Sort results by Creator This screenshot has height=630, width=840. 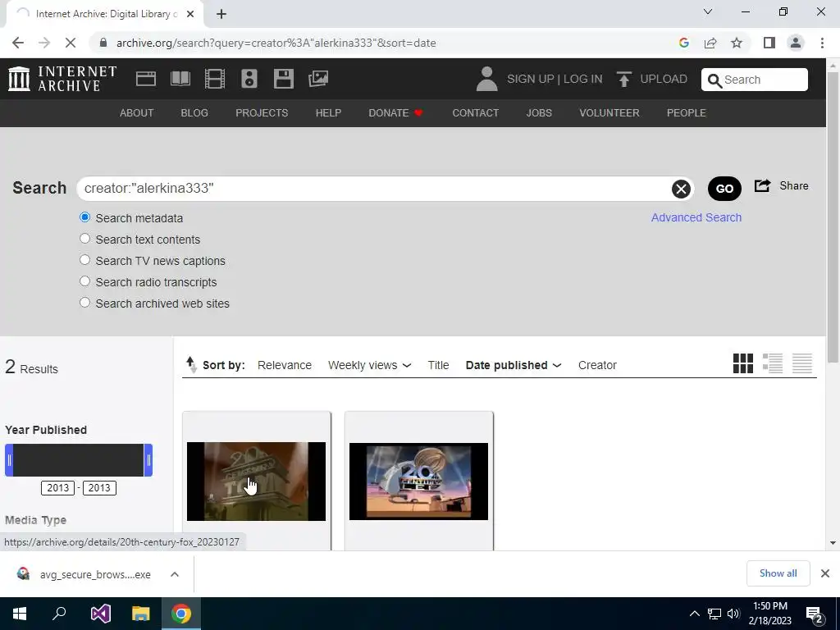(597, 365)
